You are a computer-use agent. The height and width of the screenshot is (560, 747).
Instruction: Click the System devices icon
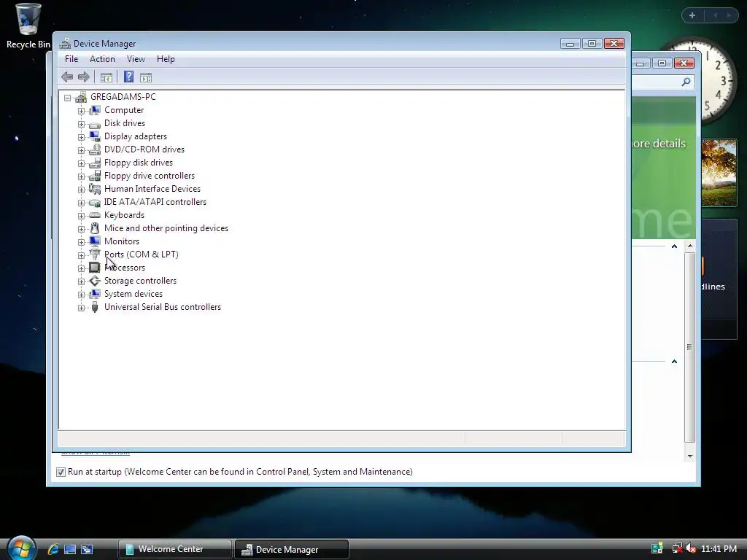(95, 294)
